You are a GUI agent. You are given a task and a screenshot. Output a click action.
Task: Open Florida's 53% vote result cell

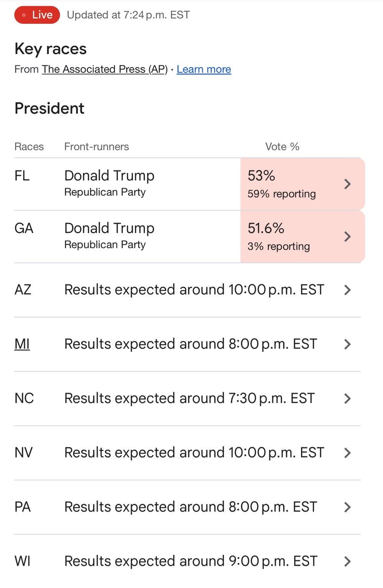303,184
